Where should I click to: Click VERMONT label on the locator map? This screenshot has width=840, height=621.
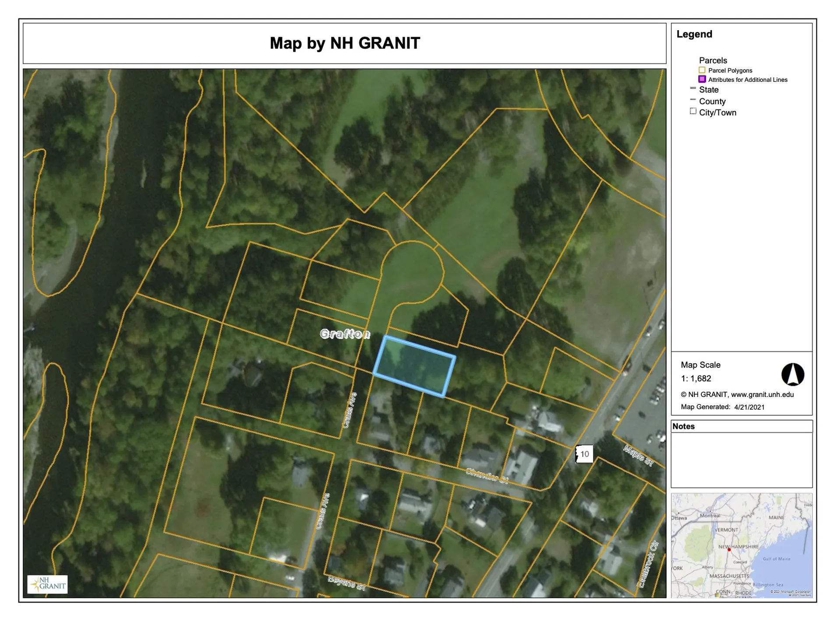[726, 530]
